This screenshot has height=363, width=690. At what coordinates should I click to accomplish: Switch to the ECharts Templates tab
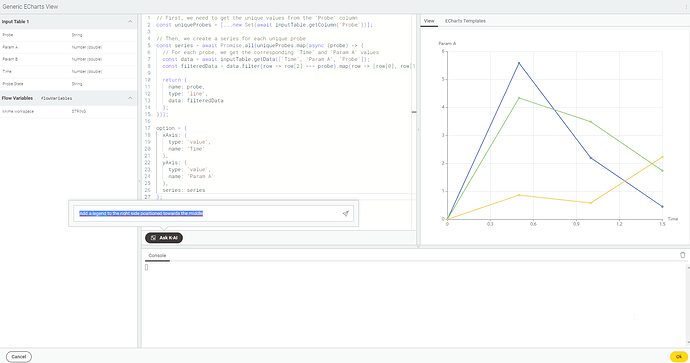coord(465,21)
